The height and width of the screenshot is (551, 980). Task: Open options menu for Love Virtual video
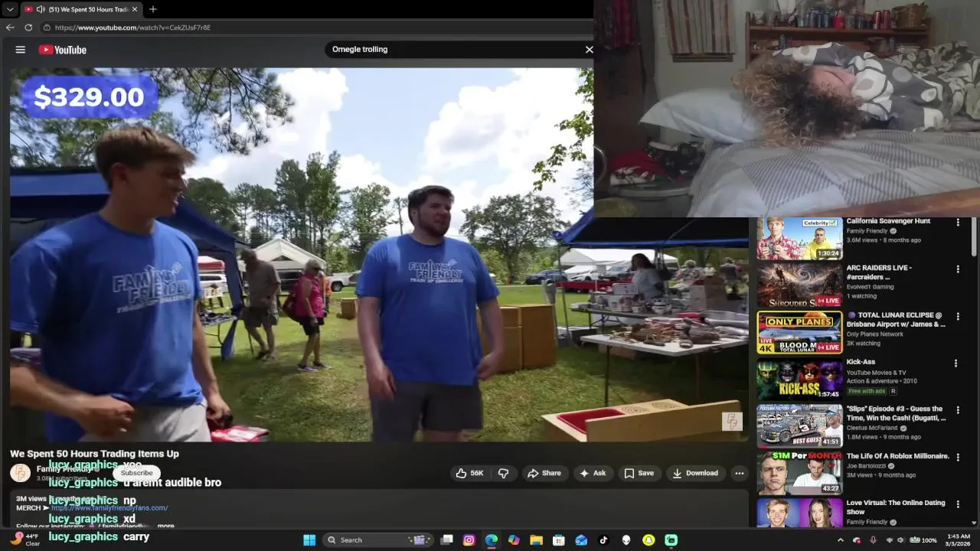958,504
